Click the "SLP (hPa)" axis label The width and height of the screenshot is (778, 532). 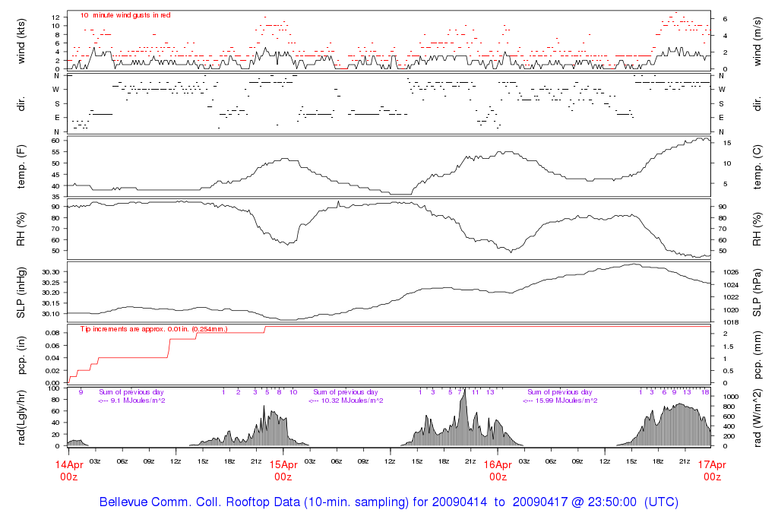coord(757,293)
